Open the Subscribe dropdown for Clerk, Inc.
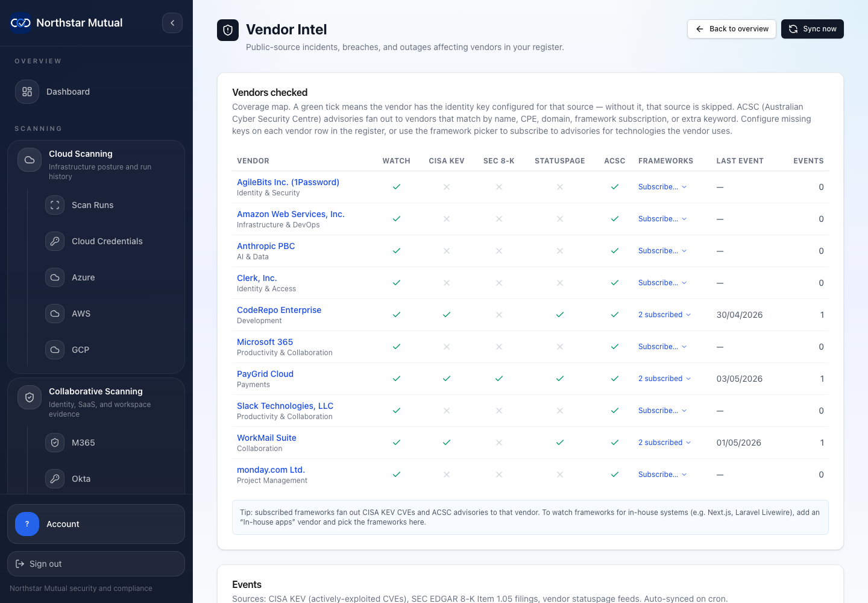 click(x=662, y=283)
